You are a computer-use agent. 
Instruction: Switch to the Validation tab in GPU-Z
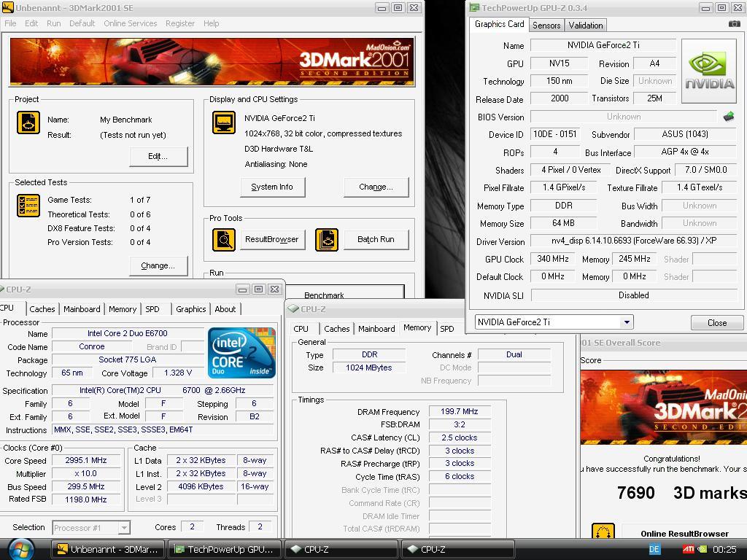[586, 26]
